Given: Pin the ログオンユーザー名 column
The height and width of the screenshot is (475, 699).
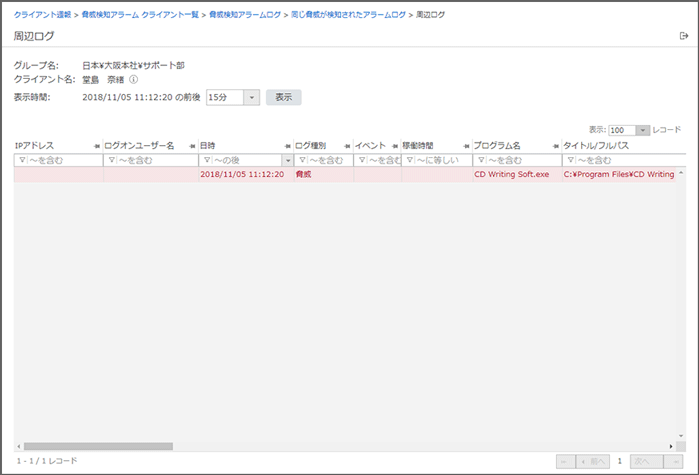Looking at the screenshot, I should tap(192, 146).
